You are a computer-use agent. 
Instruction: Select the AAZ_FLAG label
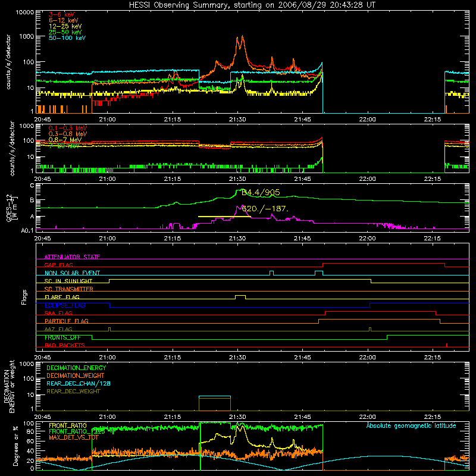point(58,329)
